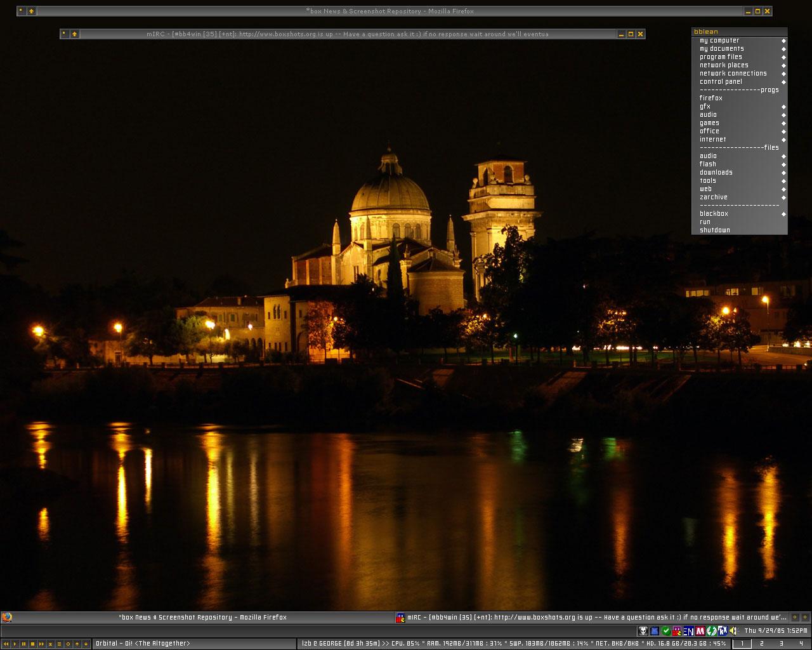
Task: Launch firefox from the bblean menu
Action: click(x=711, y=98)
